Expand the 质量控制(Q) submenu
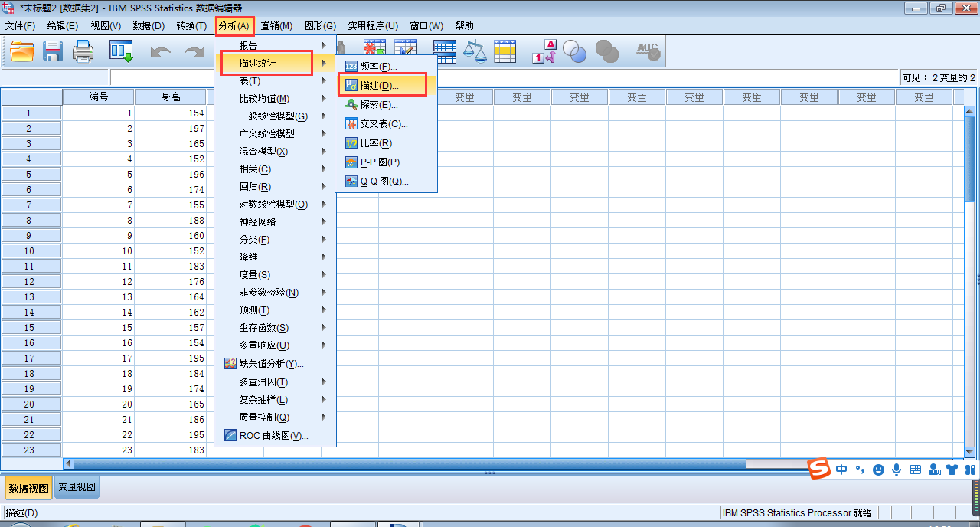The width and height of the screenshot is (980, 527). [275, 417]
